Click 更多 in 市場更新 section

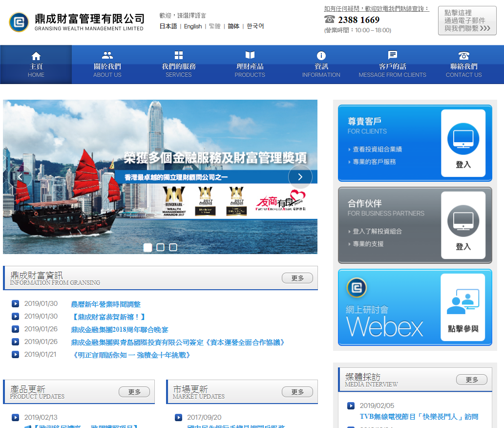[x=297, y=392]
